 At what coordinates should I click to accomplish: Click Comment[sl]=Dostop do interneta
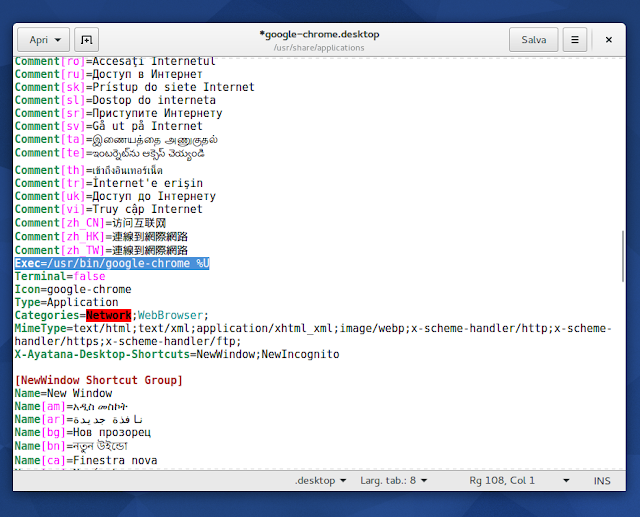pyautogui.click(x=115, y=100)
